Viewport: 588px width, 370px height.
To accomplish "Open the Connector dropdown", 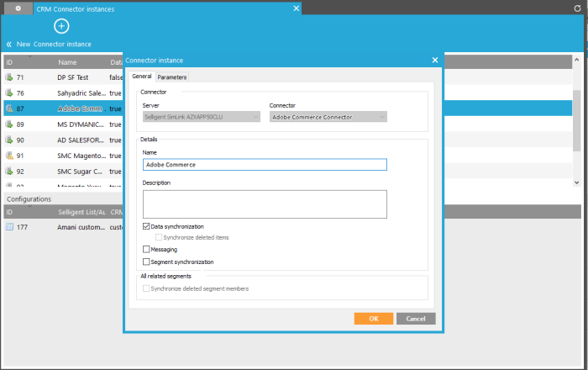I will click(328, 117).
